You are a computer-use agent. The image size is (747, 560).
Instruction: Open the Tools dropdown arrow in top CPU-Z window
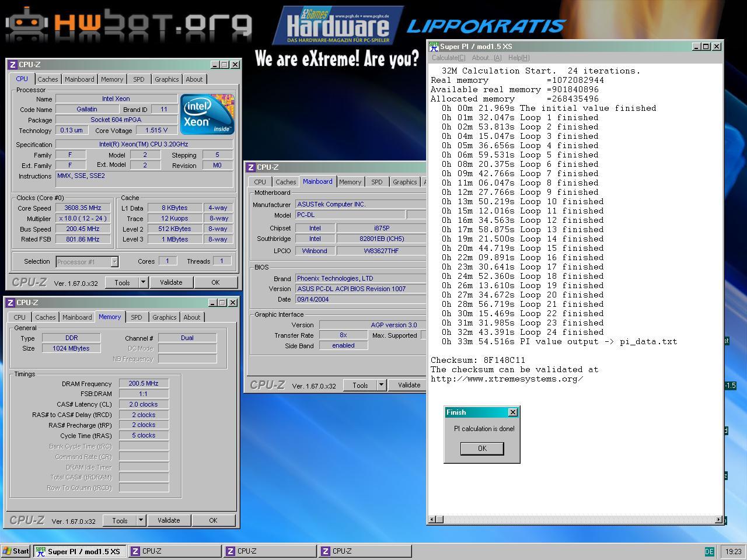coord(143,282)
